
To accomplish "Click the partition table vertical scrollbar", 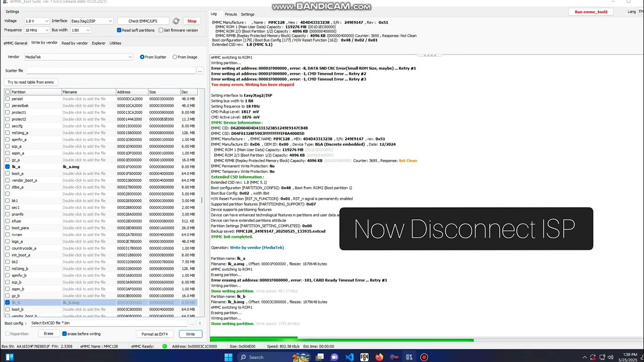I will pyautogui.click(x=202, y=203).
